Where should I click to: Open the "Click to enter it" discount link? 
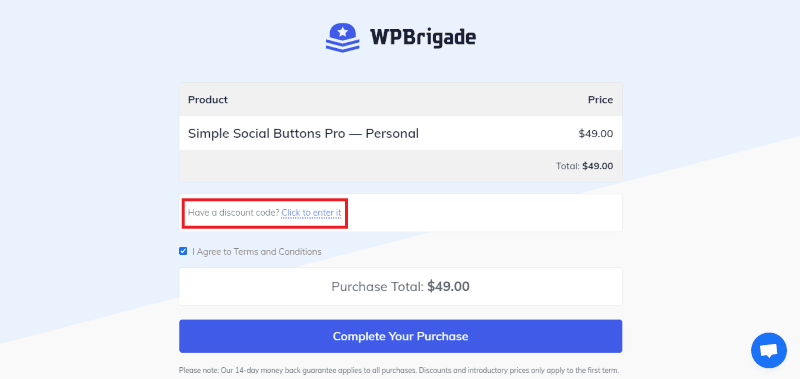(311, 213)
